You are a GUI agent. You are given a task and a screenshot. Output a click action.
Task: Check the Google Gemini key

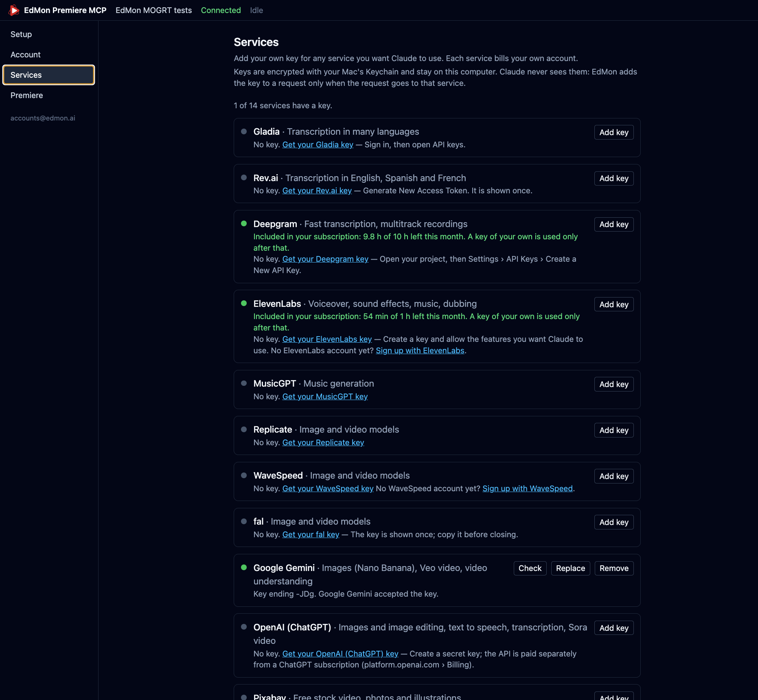(x=530, y=568)
